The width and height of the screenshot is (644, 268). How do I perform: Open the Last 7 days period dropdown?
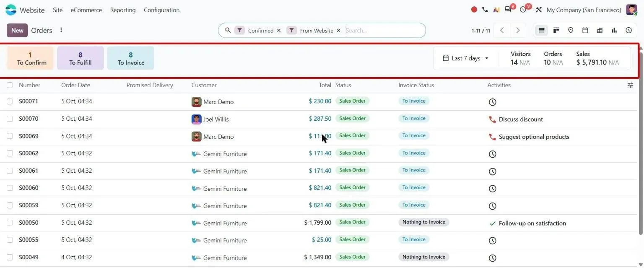466,58
